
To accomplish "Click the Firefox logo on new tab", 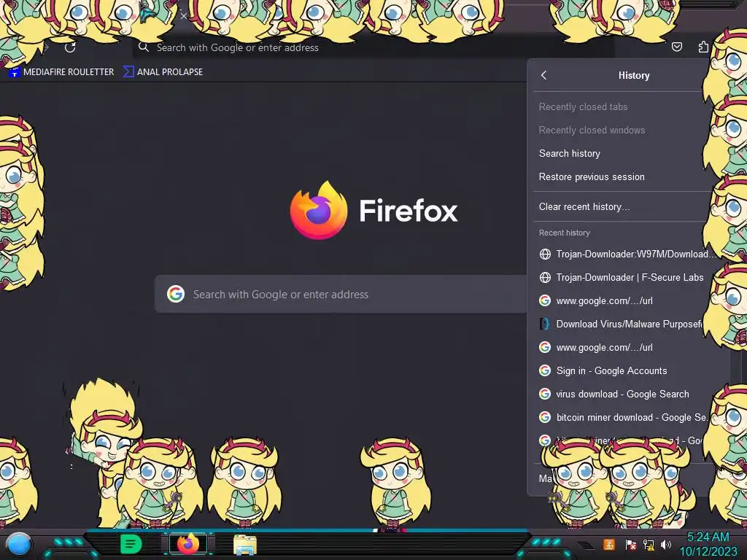I will point(319,210).
